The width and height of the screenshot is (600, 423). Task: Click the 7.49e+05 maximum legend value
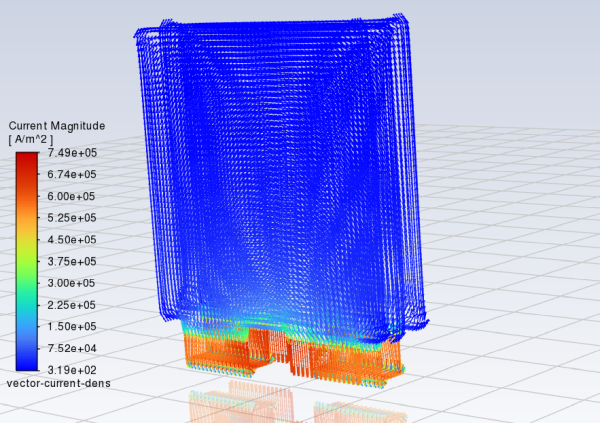pyautogui.click(x=72, y=153)
